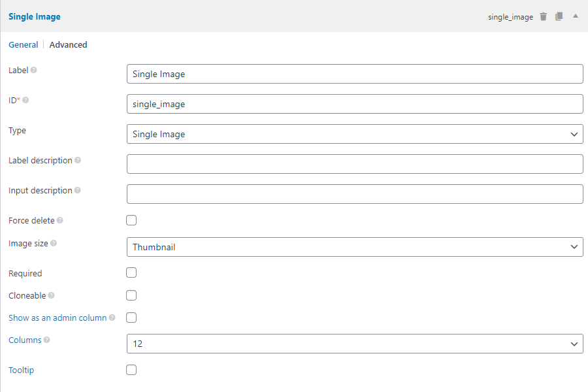Show tooltip for Input description

click(x=78, y=191)
